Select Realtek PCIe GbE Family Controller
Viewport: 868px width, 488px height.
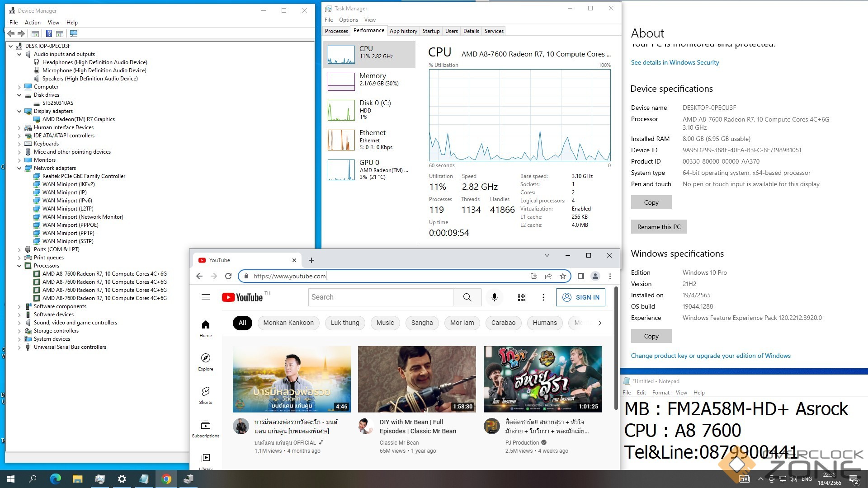coord(84,176)
